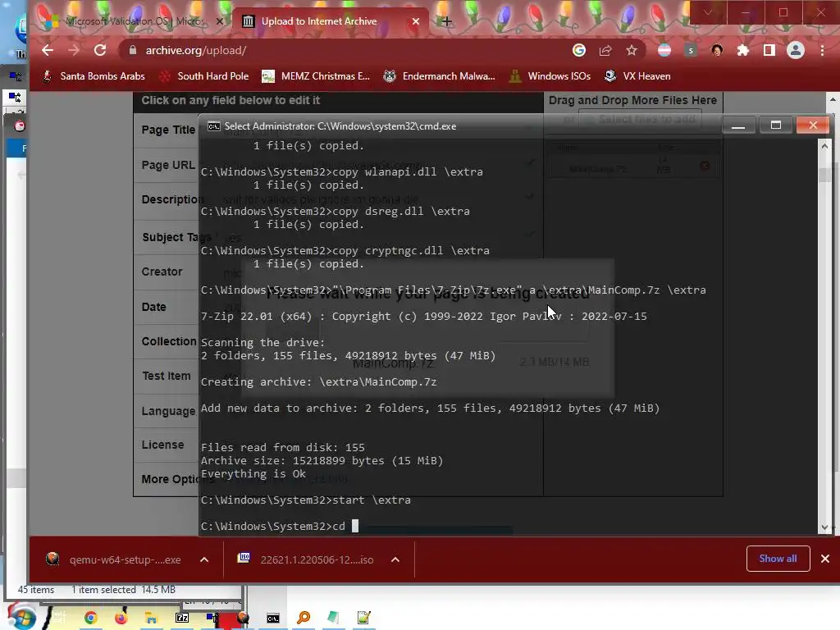Close the Upload to Internet Archive tab
Screen dimensions: 840x630
pos(416,21)
